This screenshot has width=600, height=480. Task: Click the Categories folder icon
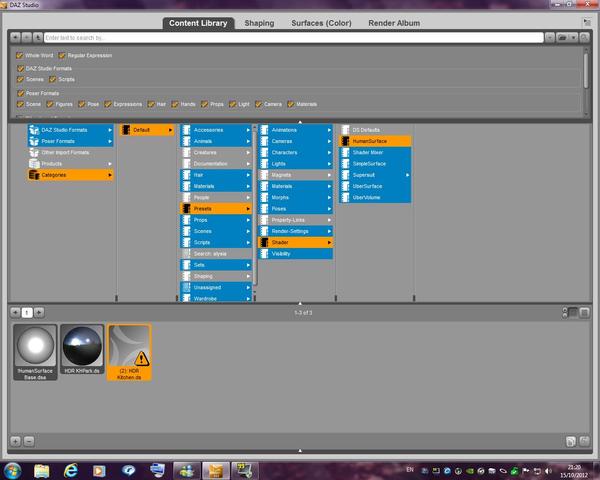tap(34, 175)
